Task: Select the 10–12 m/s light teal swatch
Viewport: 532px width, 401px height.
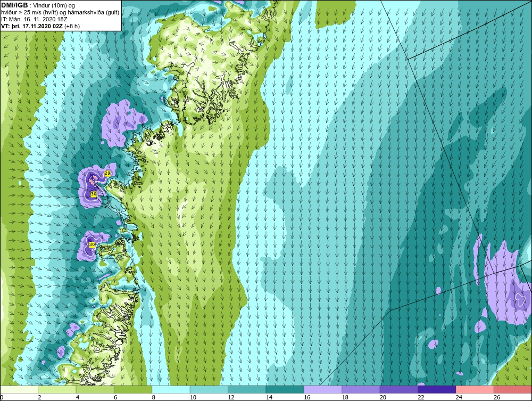Action: [x=209, y=389]
